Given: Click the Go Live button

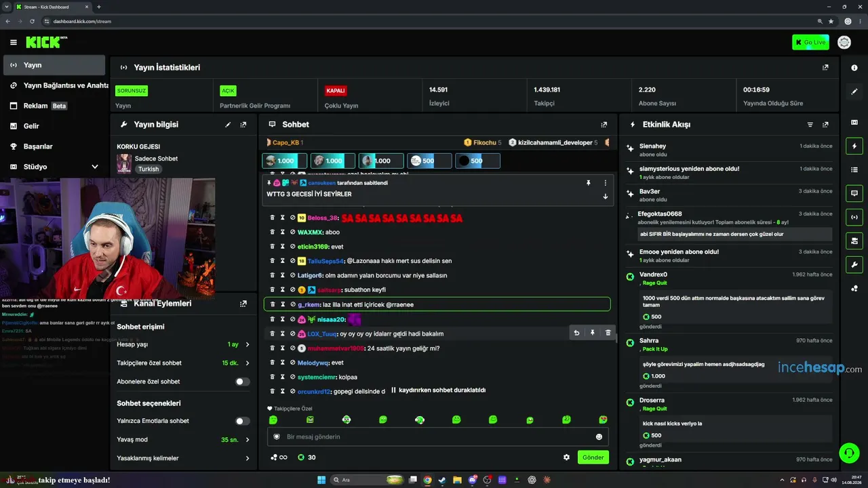Looking at the screenshot, I should 810,42.
